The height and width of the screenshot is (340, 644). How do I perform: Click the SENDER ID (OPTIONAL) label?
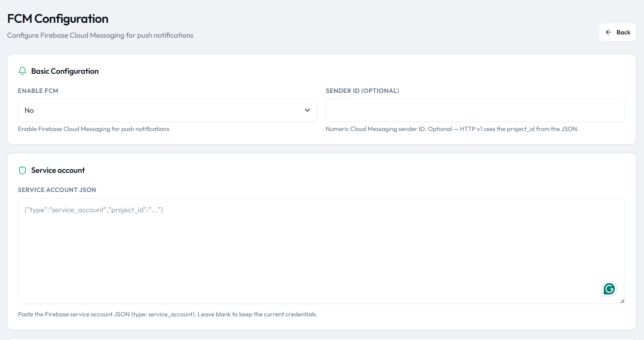(362, 91)
